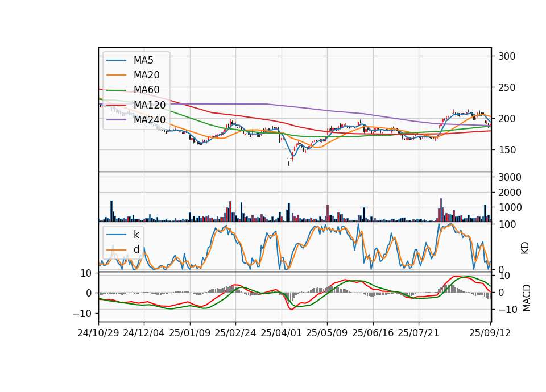The height and width of the screenshot is (392, 546).
Task: Click the k legend label in KD panel
Action: (x=136, y=235)
